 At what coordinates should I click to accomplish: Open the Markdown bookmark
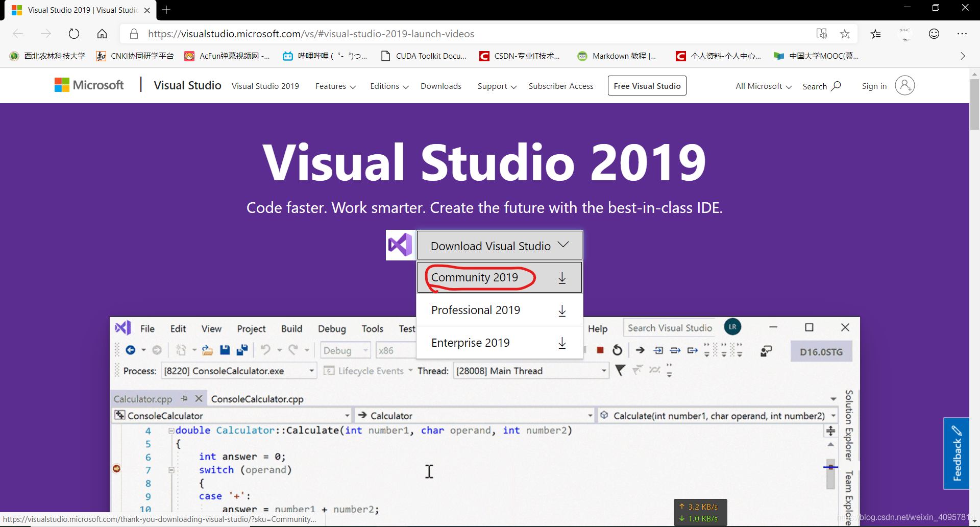pos(617,56)
